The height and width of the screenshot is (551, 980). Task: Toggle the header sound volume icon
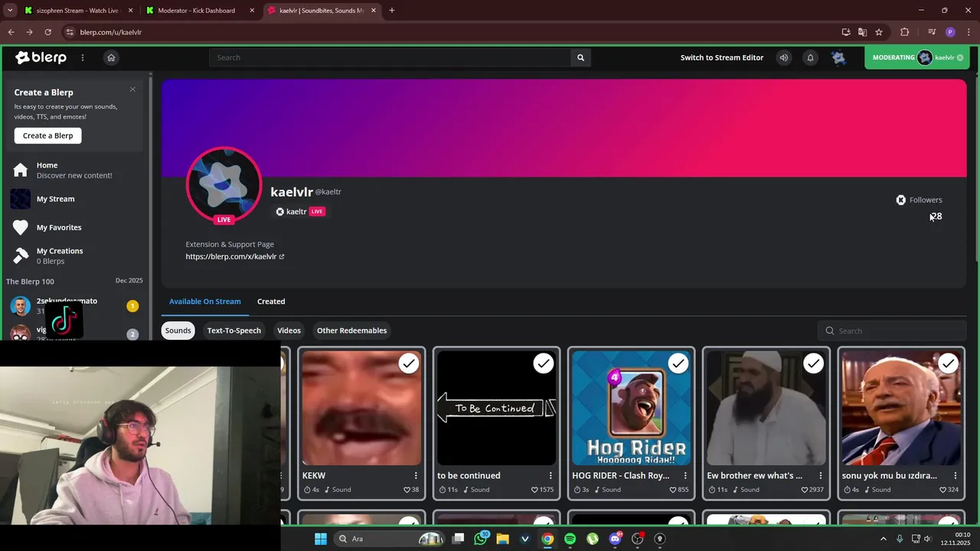[783, 57]
